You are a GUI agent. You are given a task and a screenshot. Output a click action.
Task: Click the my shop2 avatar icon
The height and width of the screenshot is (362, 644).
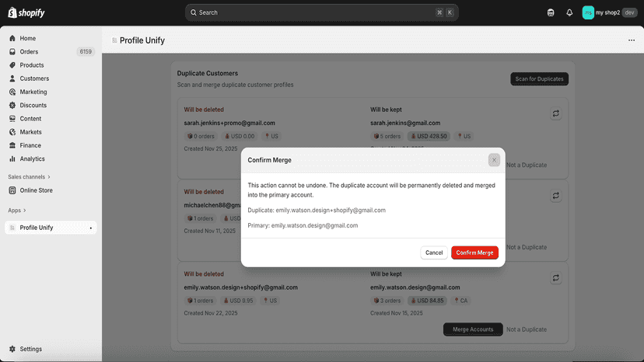tap(588, 12)
